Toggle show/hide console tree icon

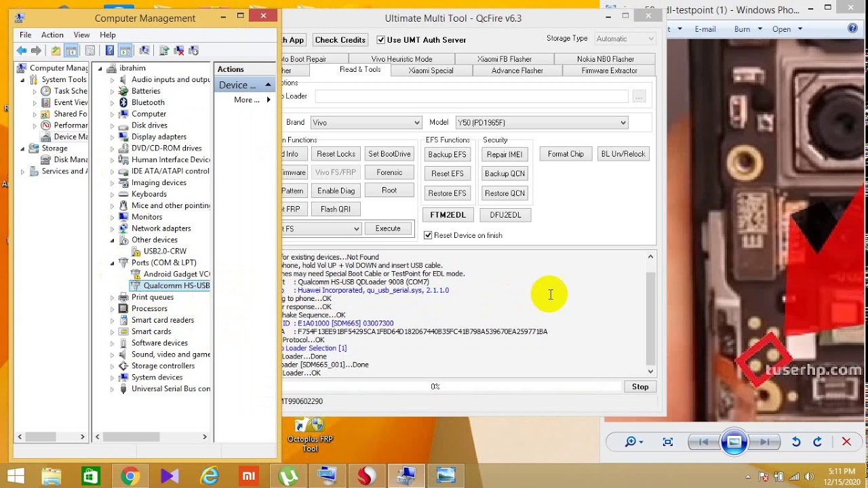(x=71, y=51)
